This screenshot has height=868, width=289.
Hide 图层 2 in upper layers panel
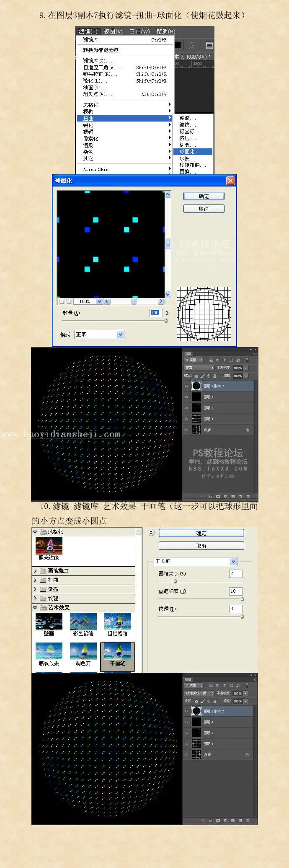pyautogui.click(x=186, y=408)
